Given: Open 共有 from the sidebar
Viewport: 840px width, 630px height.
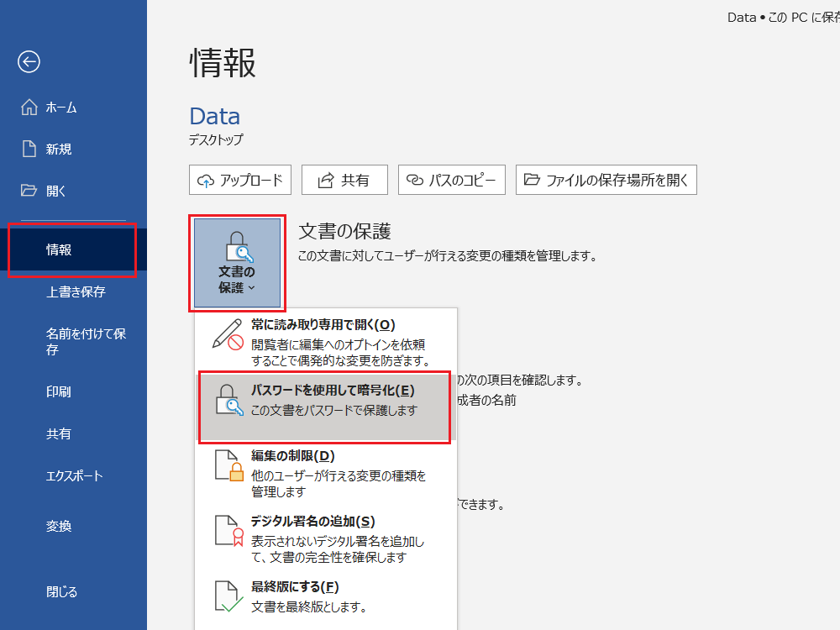Looking at the screenshot, I should (73, 433).
